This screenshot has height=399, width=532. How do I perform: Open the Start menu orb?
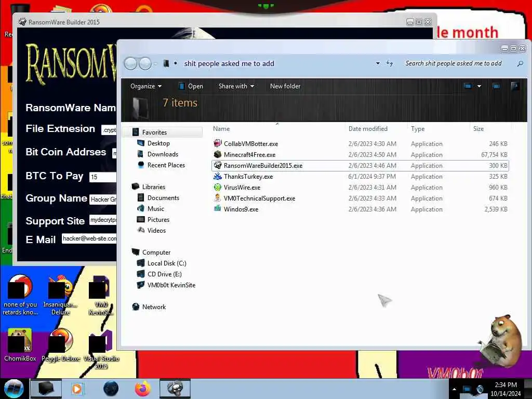(14, 389)
